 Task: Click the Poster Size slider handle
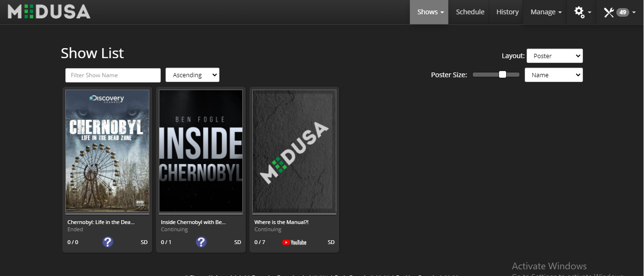(x=502, y=74)
